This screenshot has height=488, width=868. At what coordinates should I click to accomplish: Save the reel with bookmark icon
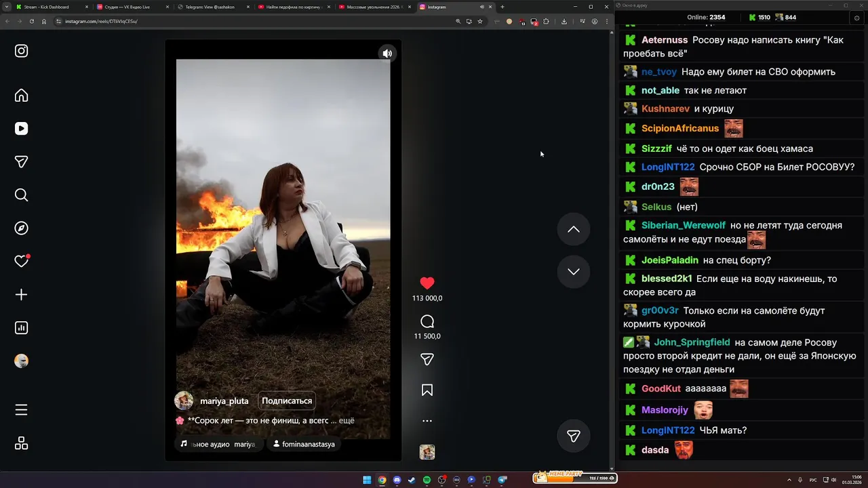pos(427,390)
